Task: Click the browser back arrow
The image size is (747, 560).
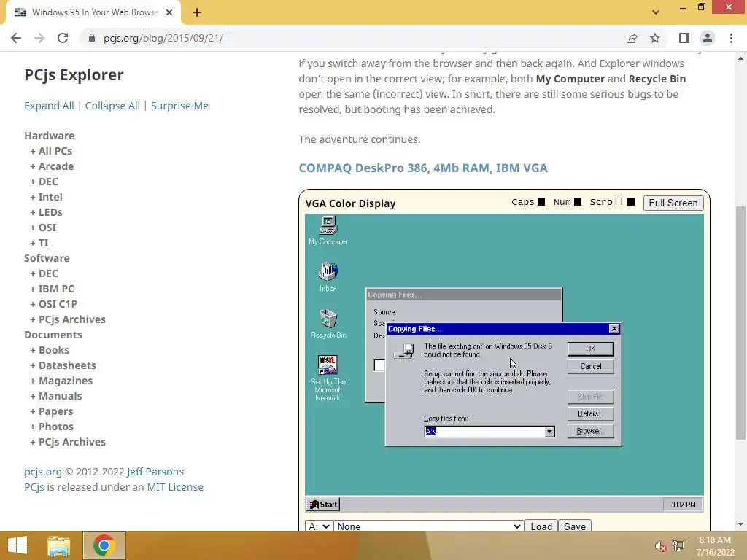Action: click(x=16, y=38)
